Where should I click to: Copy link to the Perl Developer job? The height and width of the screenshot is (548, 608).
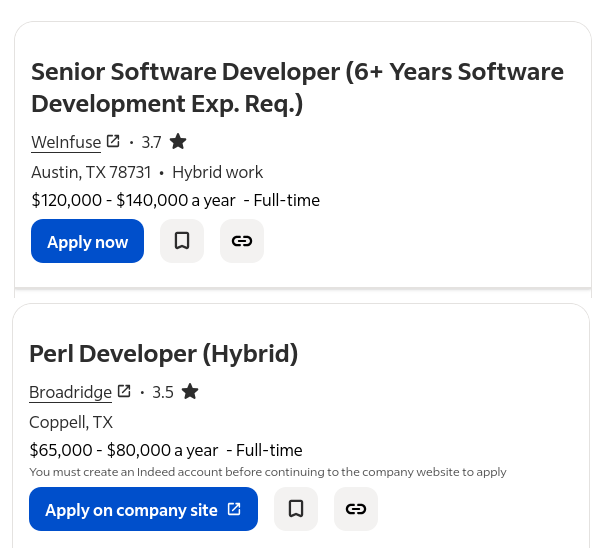click(356, 509)
